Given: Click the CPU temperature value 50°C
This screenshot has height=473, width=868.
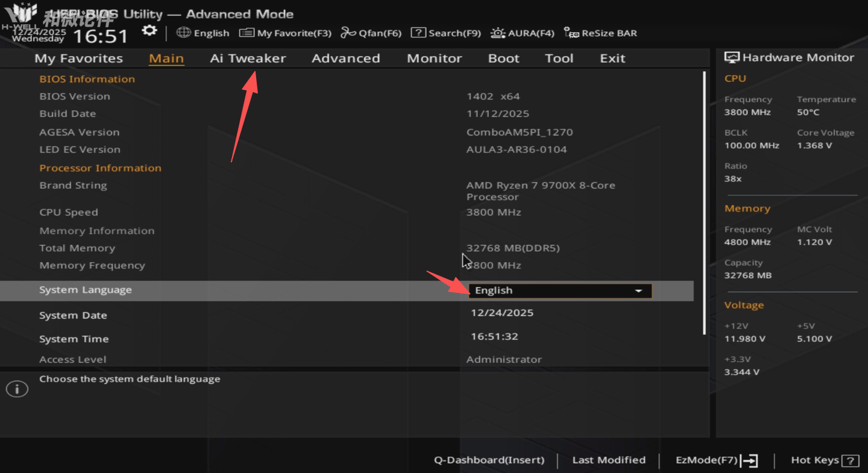Looking at the screenshot, I should click(808, 112).
